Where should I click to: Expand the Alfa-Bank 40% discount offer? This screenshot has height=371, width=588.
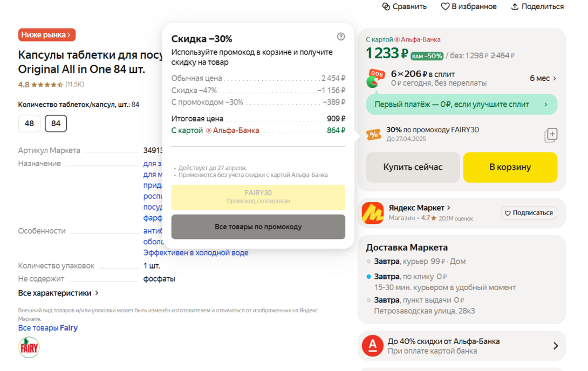coord(555,346)
